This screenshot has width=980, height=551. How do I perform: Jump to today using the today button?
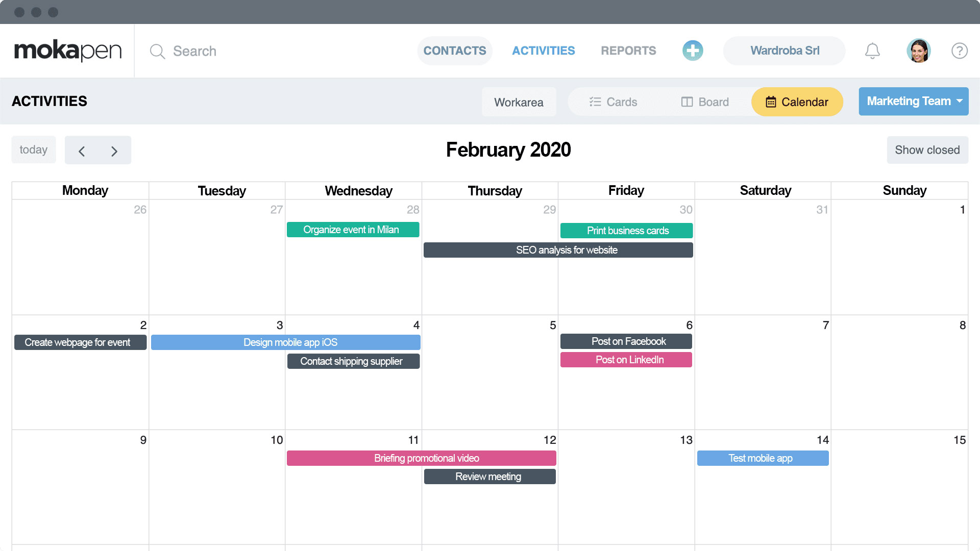pos(33,149)
